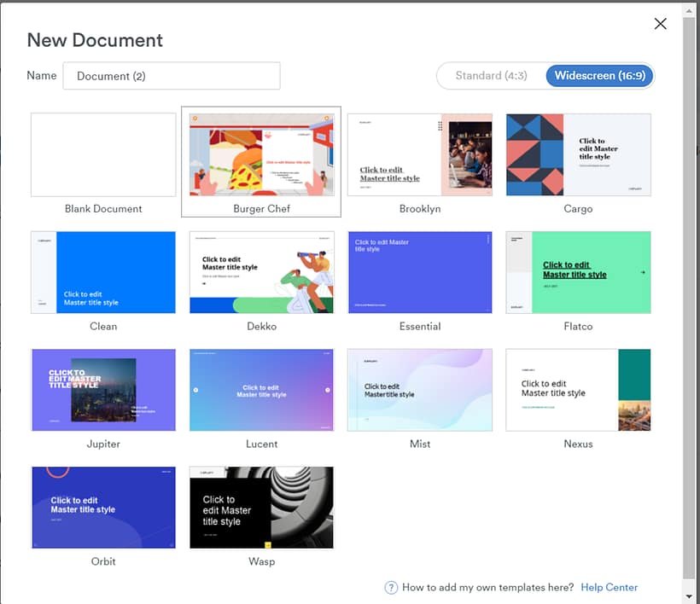Open the Help Center link
The image size is (700, 604).
click(609, 587)
